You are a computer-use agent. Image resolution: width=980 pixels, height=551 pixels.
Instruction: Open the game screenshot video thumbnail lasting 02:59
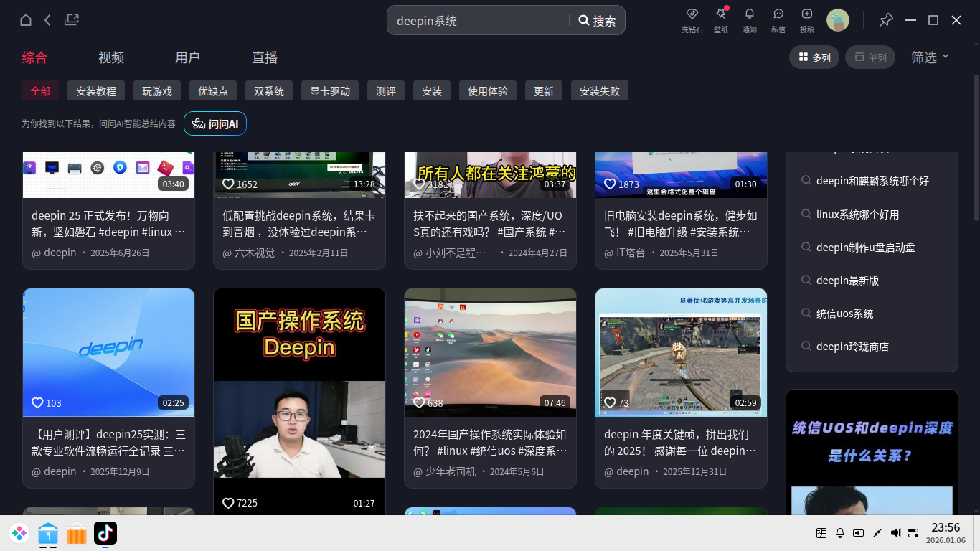click(681, 352)
